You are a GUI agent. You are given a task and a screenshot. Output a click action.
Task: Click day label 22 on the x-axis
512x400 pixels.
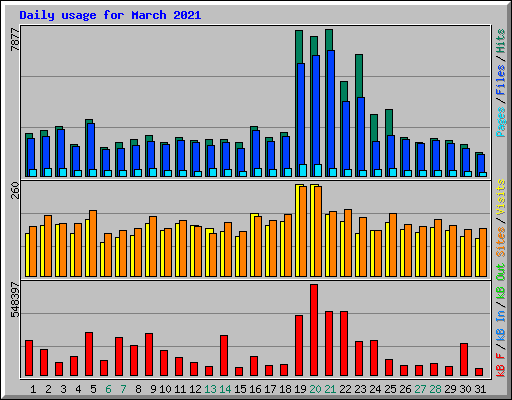(345, 389)
